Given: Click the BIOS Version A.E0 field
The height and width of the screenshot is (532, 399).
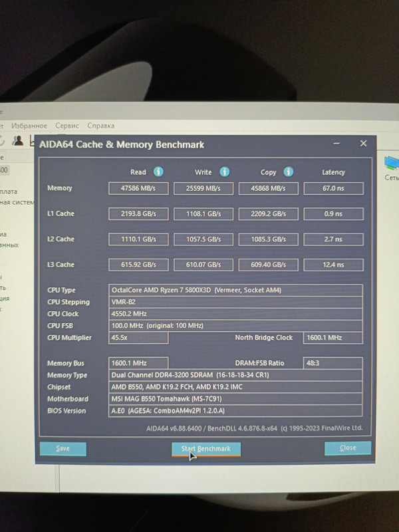Looking at the screenshot, I should click(x=235, y=410).
